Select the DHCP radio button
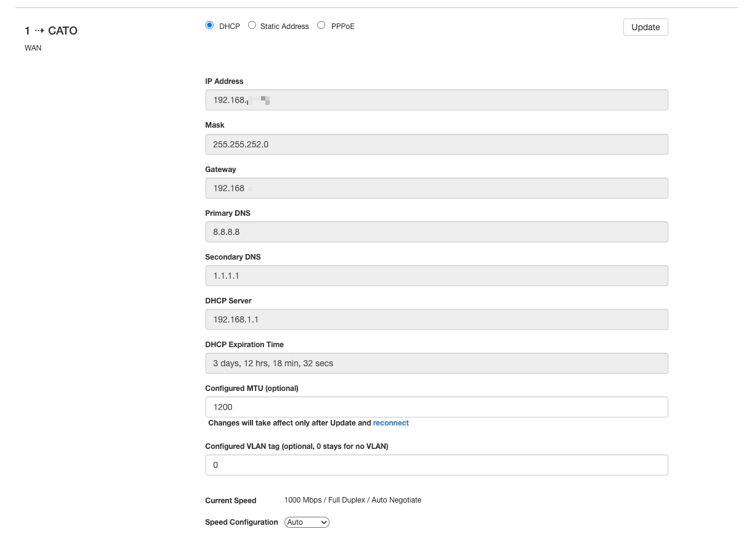The height and width of the screenshot is (534, 756). coord(209,26)
